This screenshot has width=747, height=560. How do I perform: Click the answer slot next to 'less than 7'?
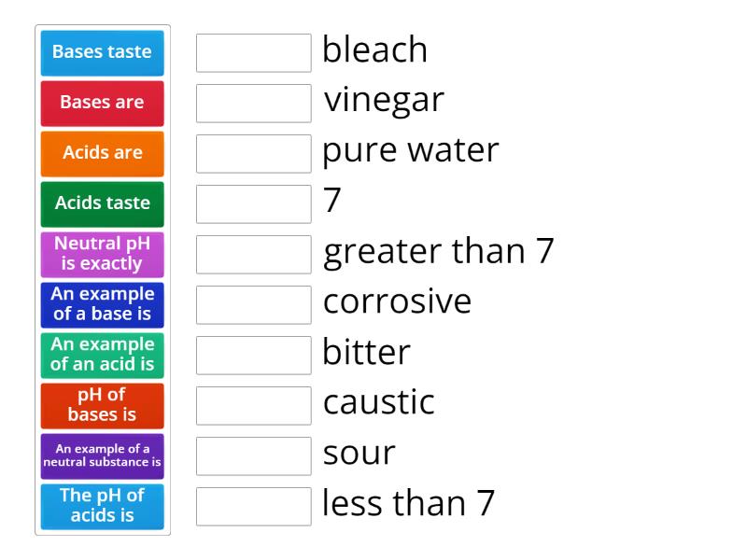(253, 506)
